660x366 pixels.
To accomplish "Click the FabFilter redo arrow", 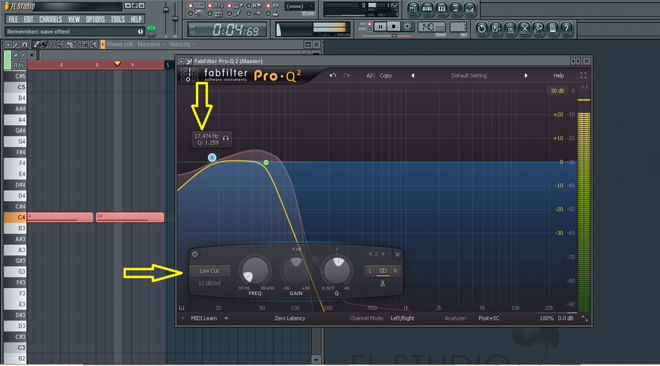I will [x=347, y=76].
